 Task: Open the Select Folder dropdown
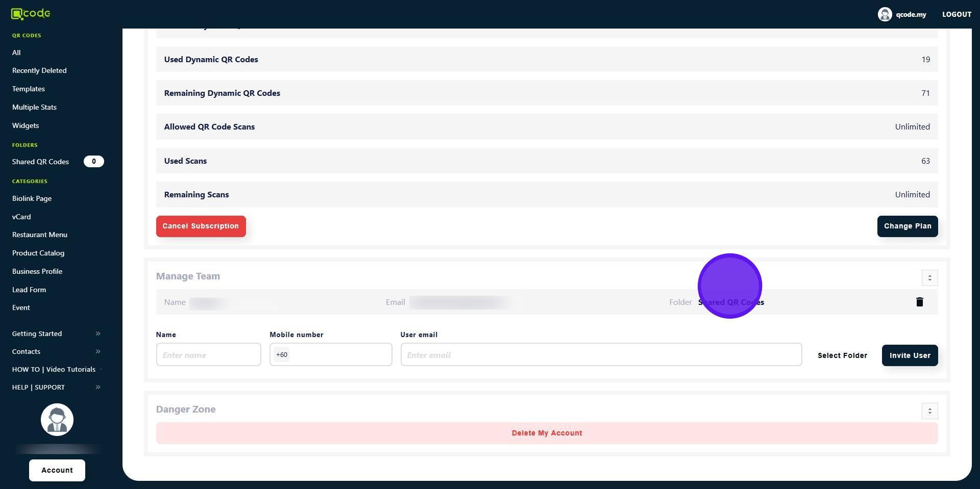pos(842,355)
